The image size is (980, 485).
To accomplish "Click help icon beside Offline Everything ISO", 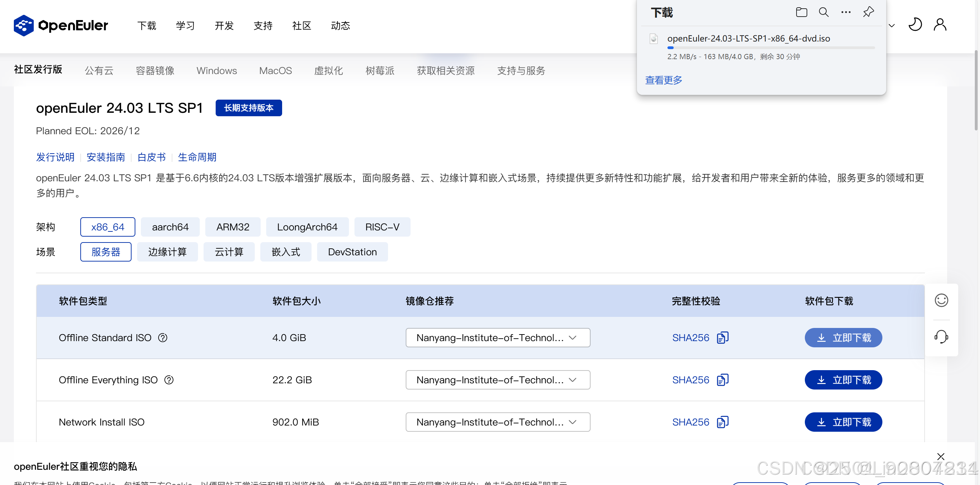I will coord(169,380).
